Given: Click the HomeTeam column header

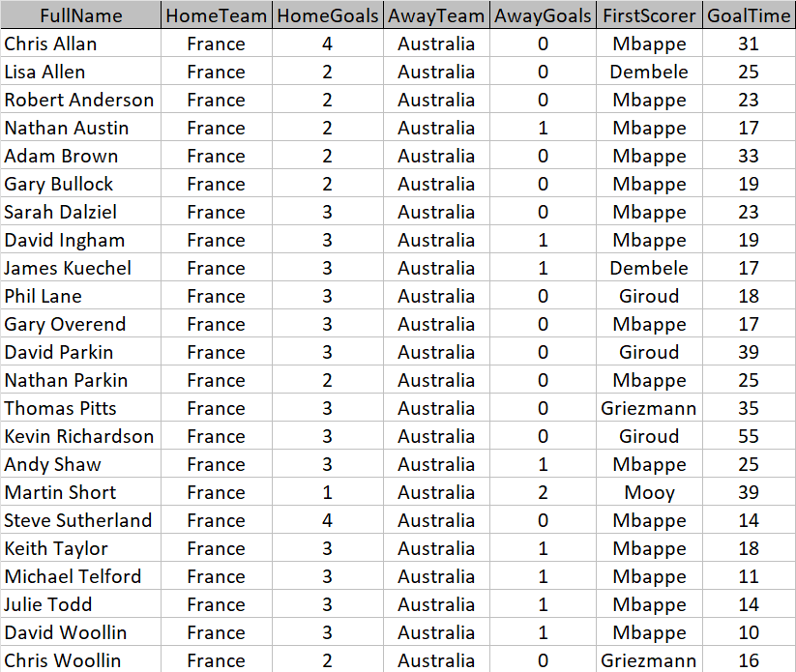Looking at the screenshot, I should (x=217, y=15).
